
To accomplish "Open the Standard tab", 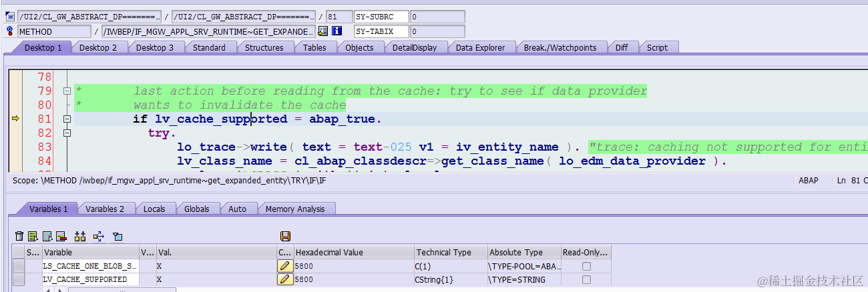I will tap(209, 47).
